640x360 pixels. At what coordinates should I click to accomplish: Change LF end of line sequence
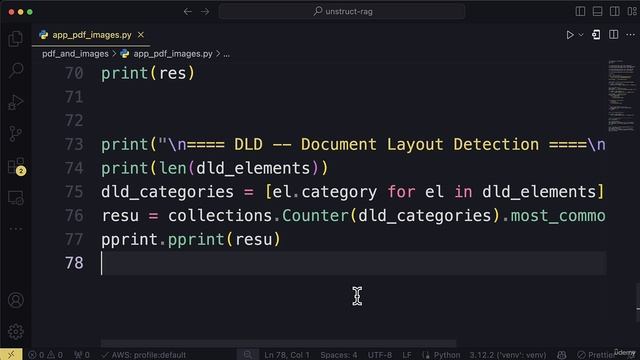click(x=407, y=355)
